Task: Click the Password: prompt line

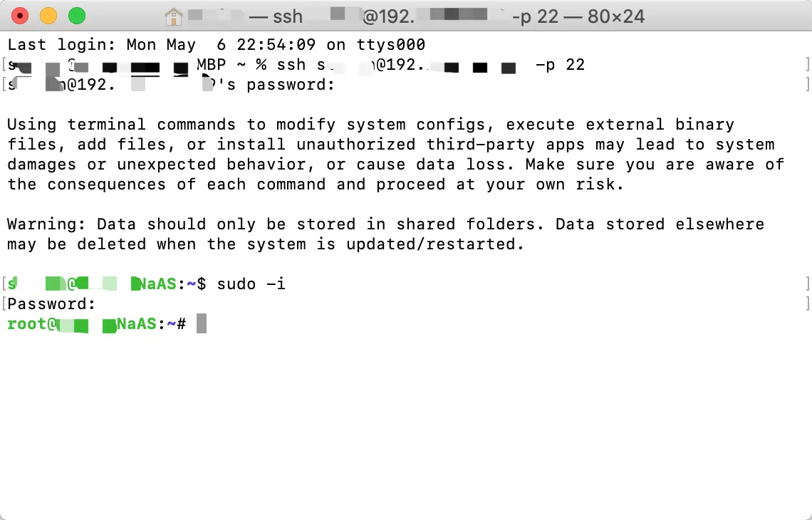Action: click(50, 303)
